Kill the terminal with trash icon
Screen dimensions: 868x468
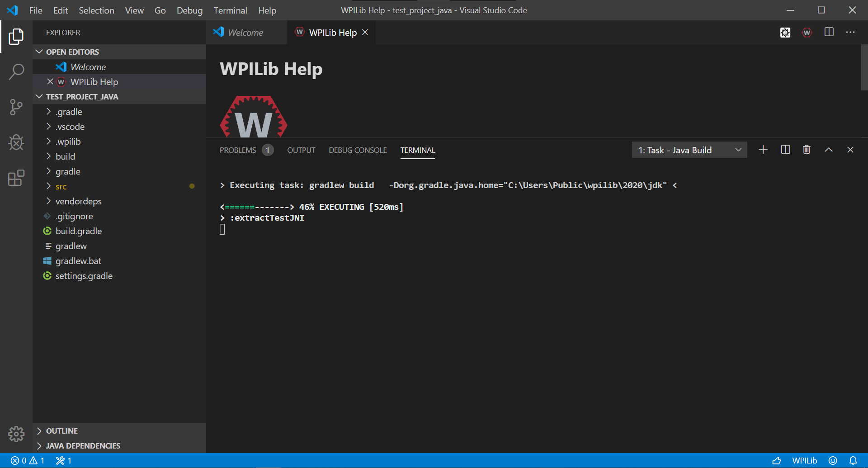pos(807,150)
